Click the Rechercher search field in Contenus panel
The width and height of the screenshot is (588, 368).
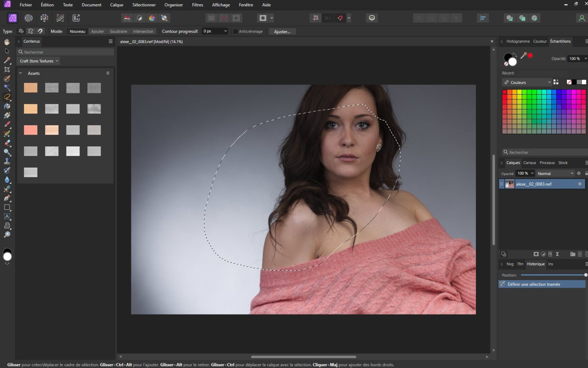pyautogui.click(x=65, y=51)
